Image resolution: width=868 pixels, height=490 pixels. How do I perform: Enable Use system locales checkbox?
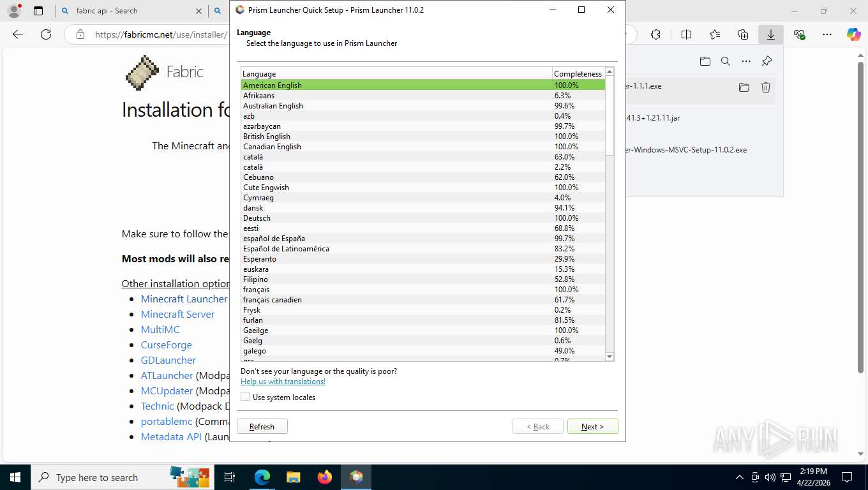point(245,397)
